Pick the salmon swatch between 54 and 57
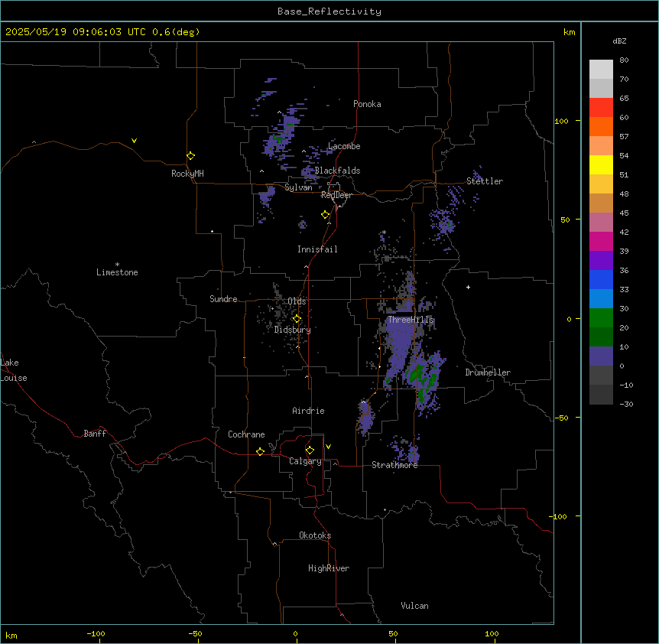The height and width of the screenshot is (644, 659). tap(601, 145)
